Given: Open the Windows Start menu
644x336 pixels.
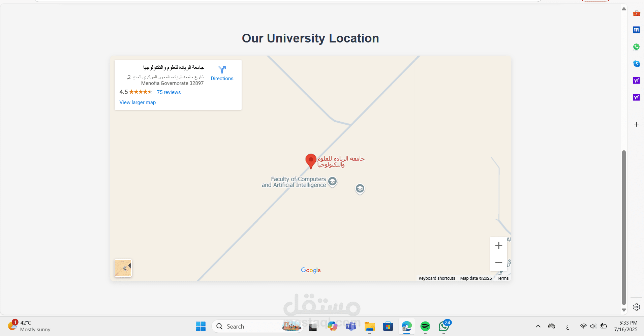Looking at the screenshot, I should [201, 326].
